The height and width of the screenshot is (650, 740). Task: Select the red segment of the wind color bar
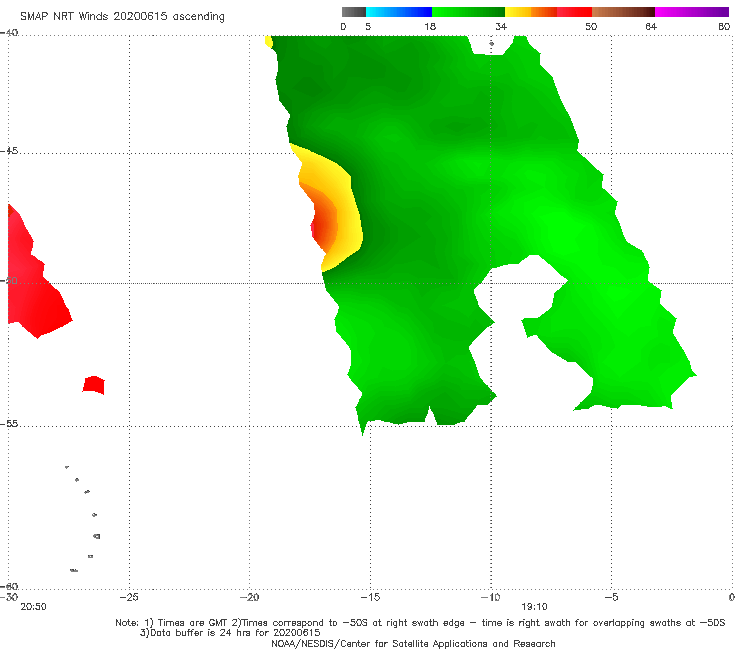point(574,12)
